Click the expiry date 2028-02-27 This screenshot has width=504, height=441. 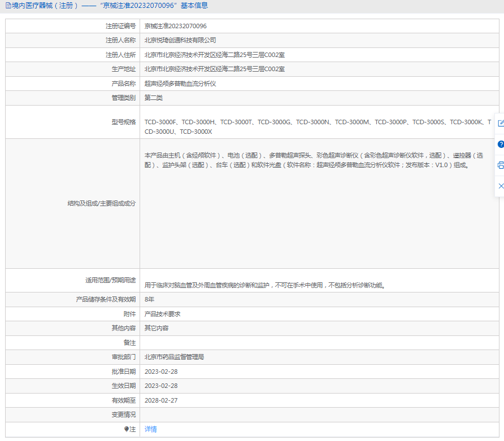(x=161, y=400)
